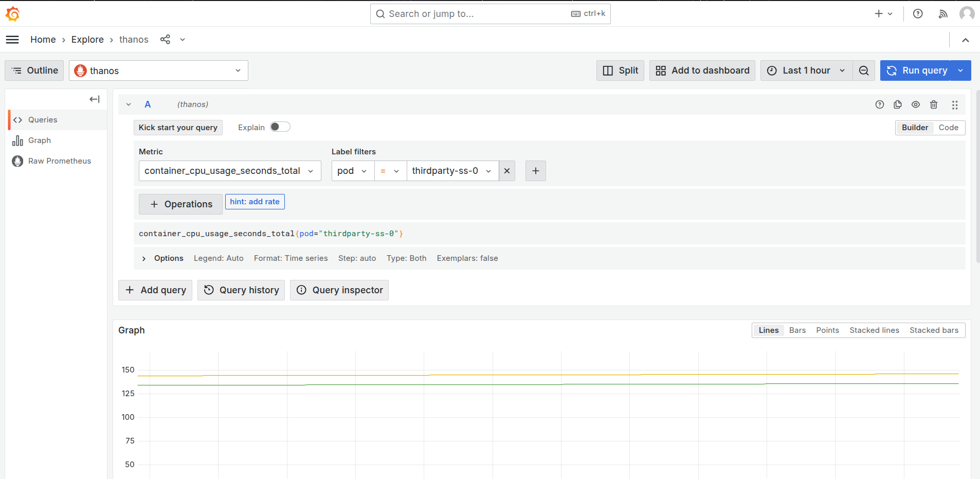980x479 pixels.
Task: Go to Raw Prometheus in outline
Action: (x=59, y=161)
